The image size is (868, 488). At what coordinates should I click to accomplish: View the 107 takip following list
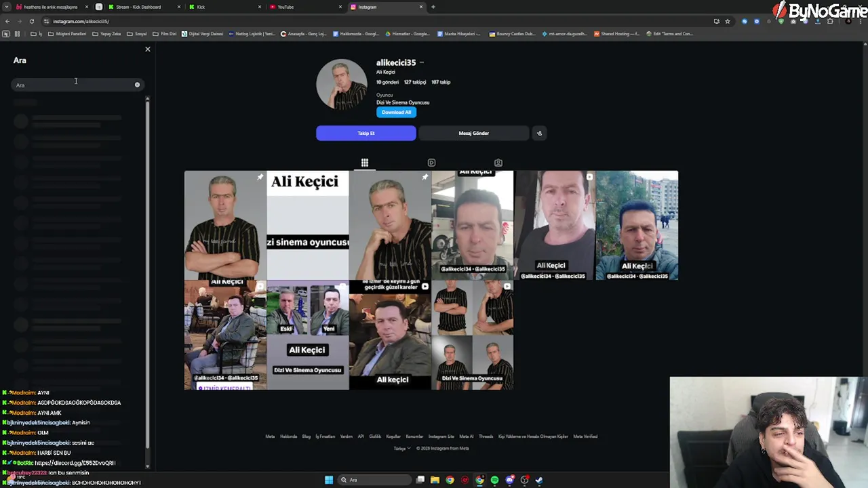click(441, 82)
